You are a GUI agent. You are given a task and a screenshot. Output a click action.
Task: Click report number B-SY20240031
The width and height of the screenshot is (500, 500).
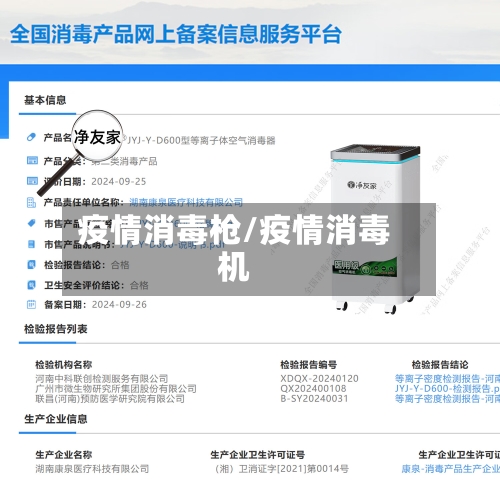point(314,399)
